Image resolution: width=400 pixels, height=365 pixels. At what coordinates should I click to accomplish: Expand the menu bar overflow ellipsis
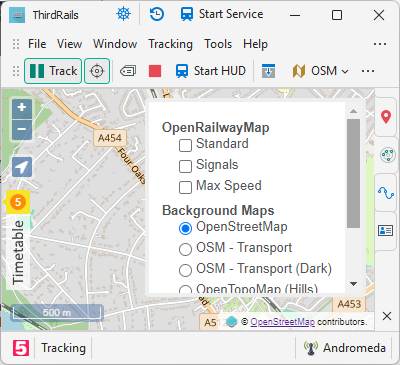(380, 44)
